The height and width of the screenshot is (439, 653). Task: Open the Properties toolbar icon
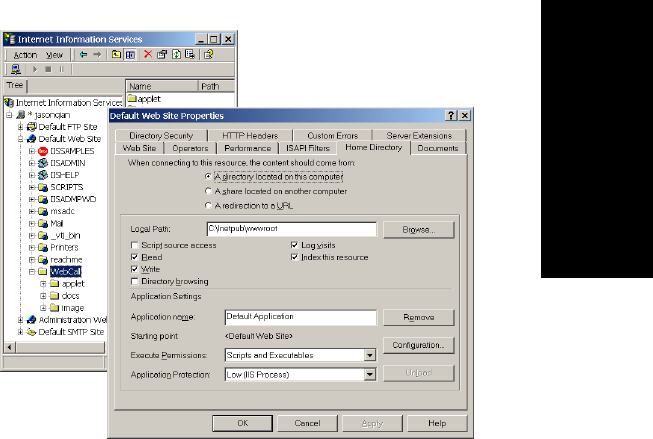point(162,55)
